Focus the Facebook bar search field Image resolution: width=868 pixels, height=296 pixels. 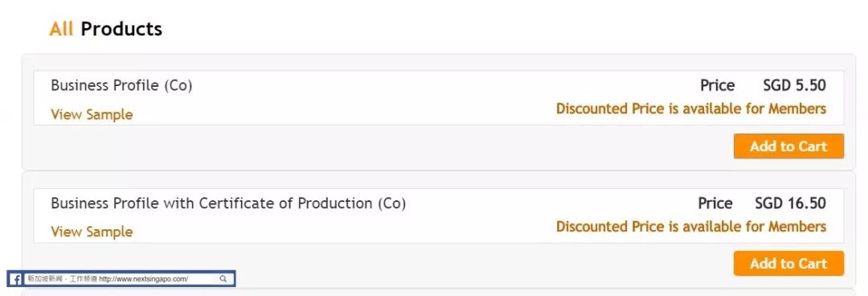click(x=128, y=279)
